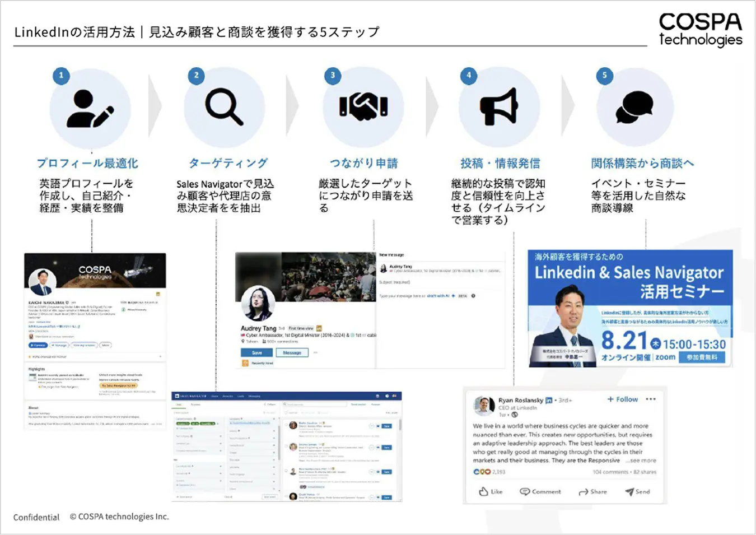Click the handshake connection request icon
Screen dimensions: 756x535
[x=363, y=106]
